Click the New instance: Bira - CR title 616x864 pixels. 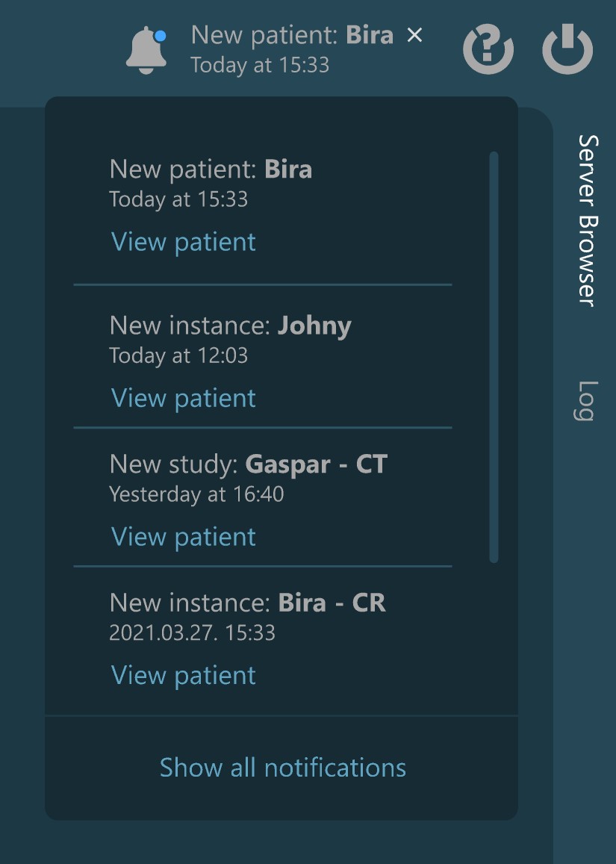(x=247, y=603)
